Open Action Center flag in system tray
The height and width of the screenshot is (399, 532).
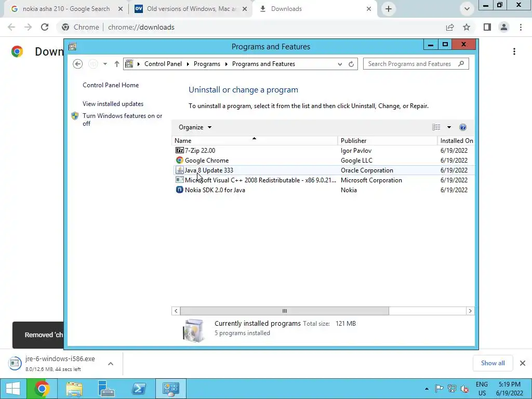tap(439, 389)
